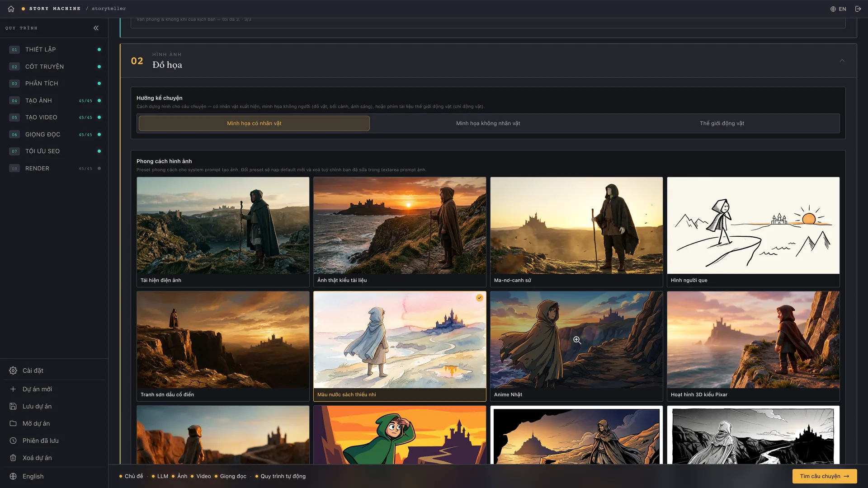Click the Hướng kể chuyện heading

[160, 98]
